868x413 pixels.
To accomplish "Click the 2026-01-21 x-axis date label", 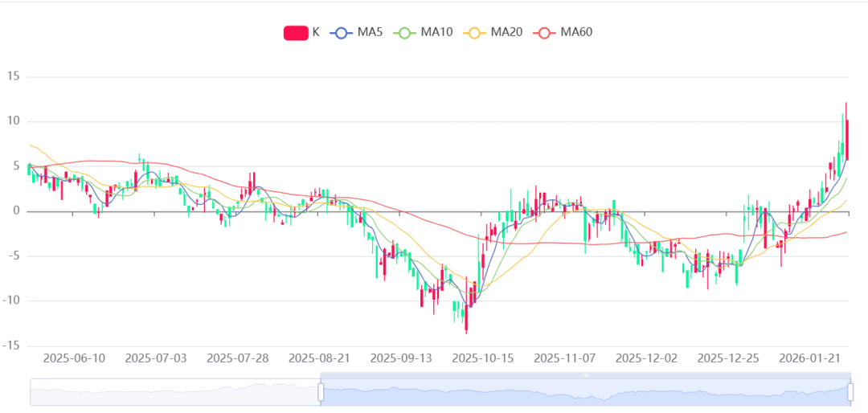I will click(x=815, y=358).
